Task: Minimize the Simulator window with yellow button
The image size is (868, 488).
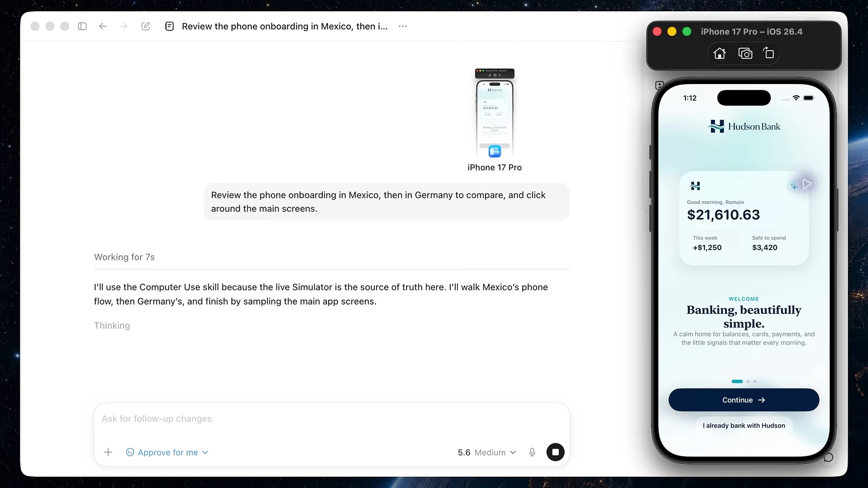Action: [672, 31]
